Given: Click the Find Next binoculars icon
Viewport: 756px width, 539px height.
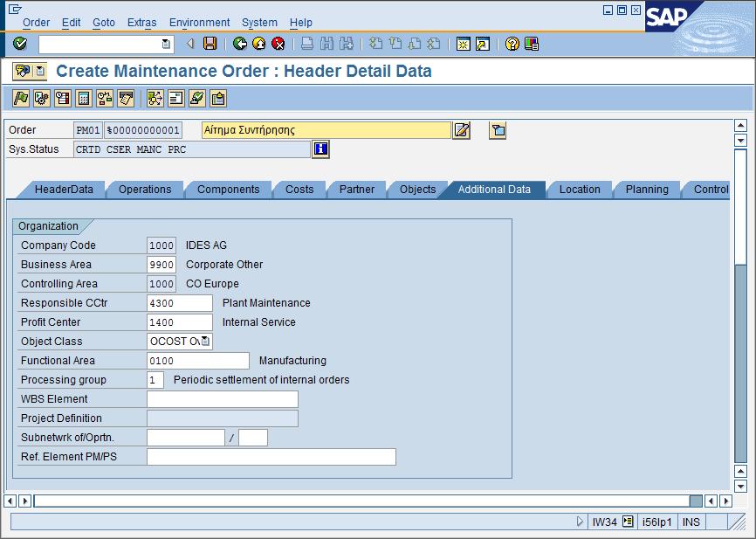Looking at the screenshot, I should click(x=347, y=44).
